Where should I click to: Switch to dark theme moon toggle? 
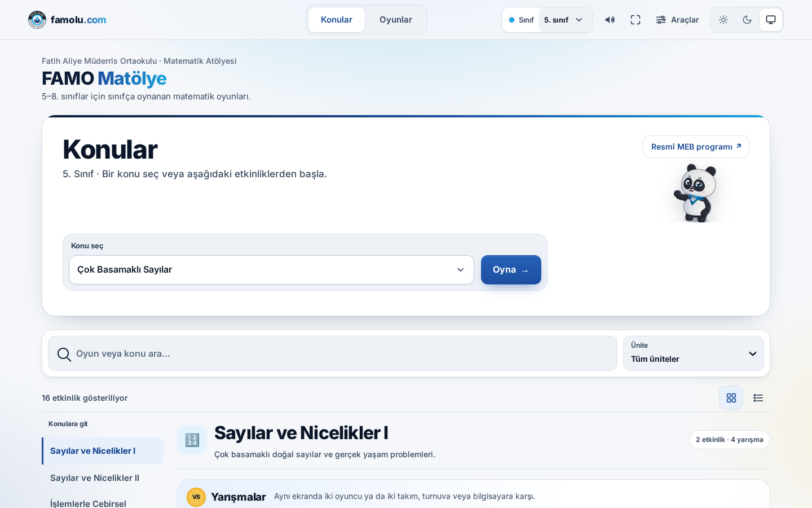(747, 20)
